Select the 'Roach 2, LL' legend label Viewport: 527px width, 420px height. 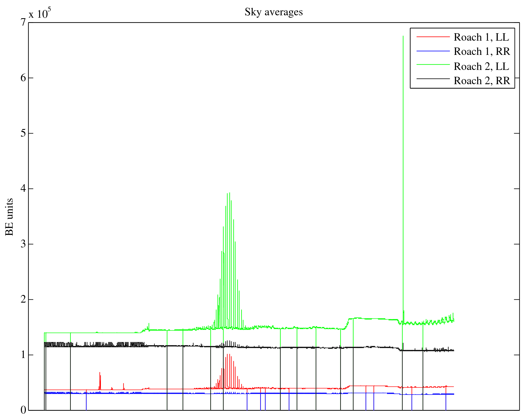[481, 66]
